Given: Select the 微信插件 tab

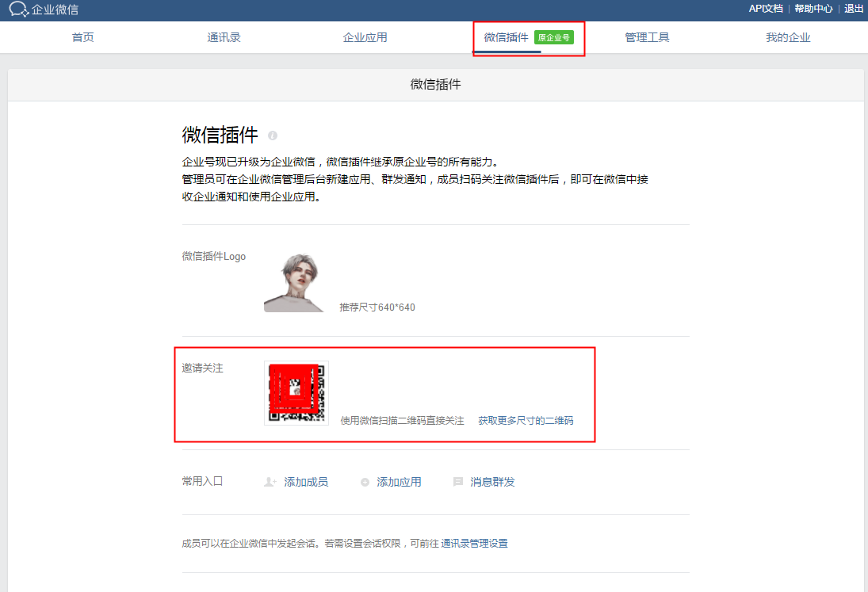Looking at the screenshot, I should click(506, 37).
